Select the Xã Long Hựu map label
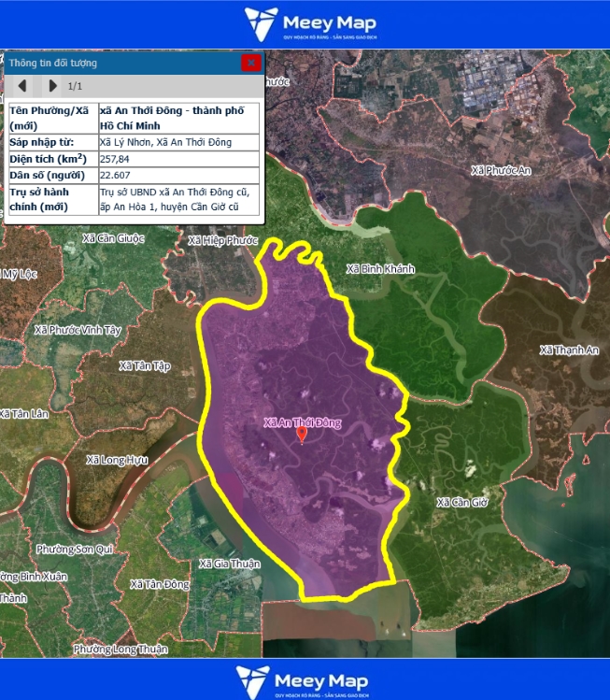 pyautogui.click(x=117, y=460)
